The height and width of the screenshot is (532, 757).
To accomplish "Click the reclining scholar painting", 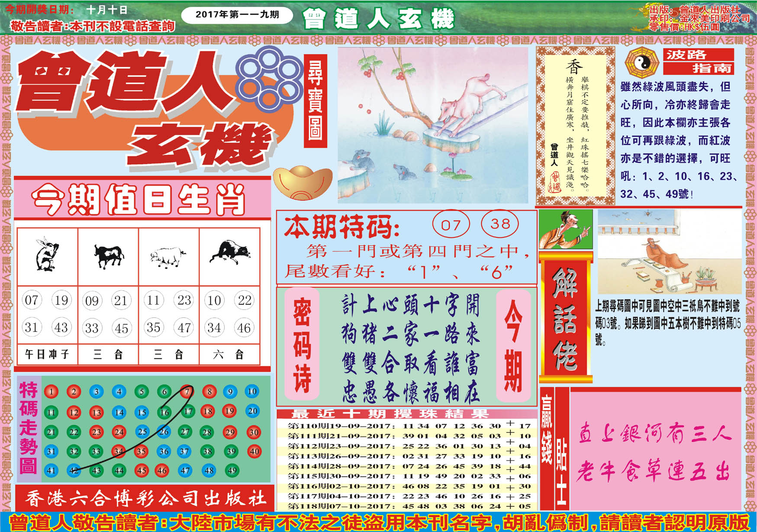I will pos(669,251).
